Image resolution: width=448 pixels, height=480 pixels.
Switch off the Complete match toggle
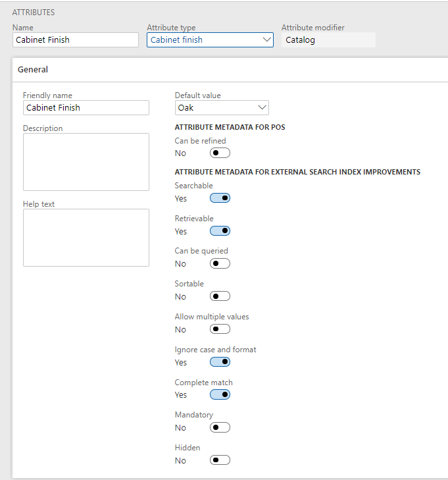(220, 395)
